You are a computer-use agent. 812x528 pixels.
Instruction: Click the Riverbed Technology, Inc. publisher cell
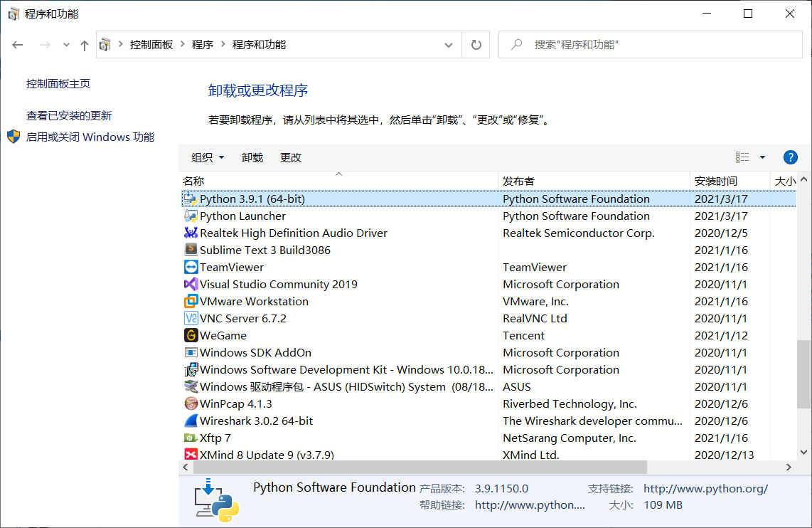click(570, 403)
